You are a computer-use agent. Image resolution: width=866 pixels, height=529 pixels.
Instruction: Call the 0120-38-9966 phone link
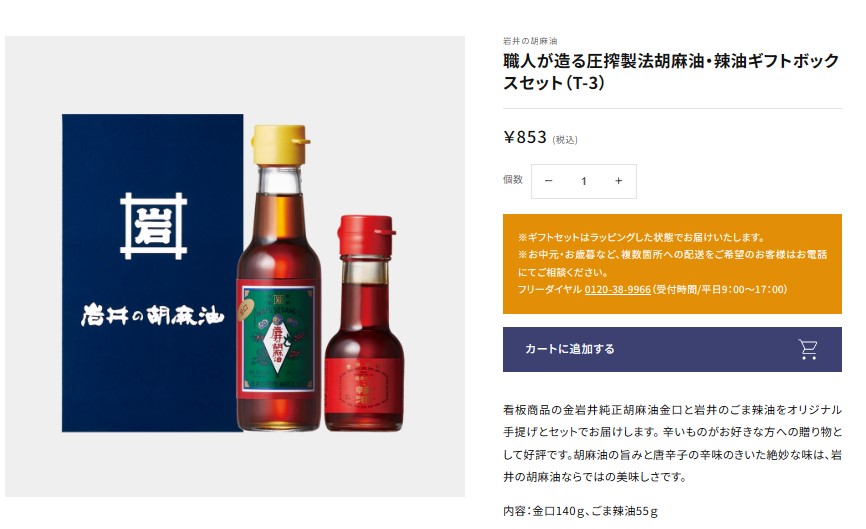click(617, 289)
